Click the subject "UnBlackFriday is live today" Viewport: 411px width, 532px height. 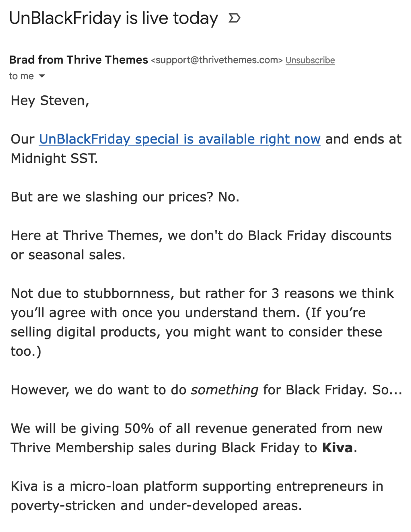point(113,19)
